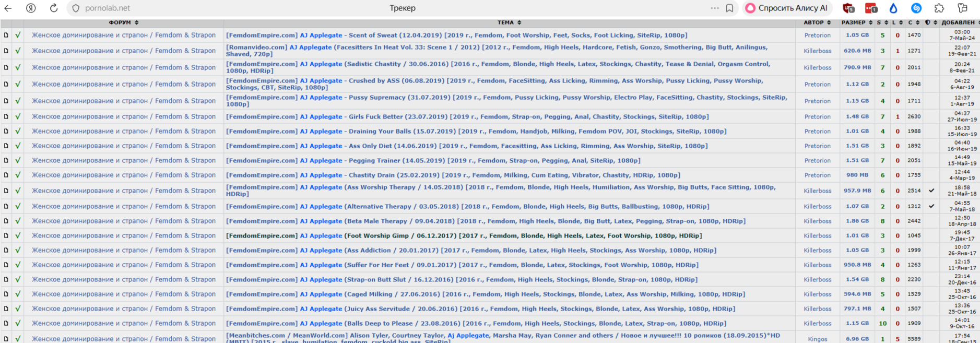Viewport: 980px width, 343px height.
Task: Download the 1.48 GB torrent size link
Action: [857, 116]
